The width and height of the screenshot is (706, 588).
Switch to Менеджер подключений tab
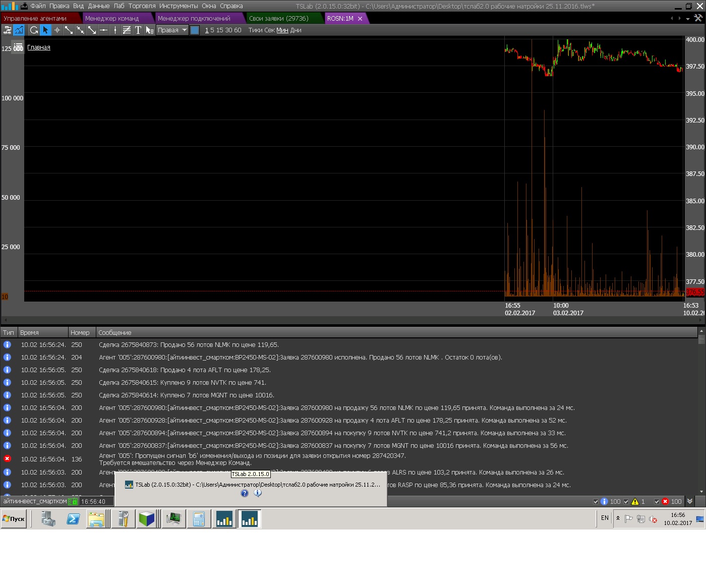(x=194, y=18)
